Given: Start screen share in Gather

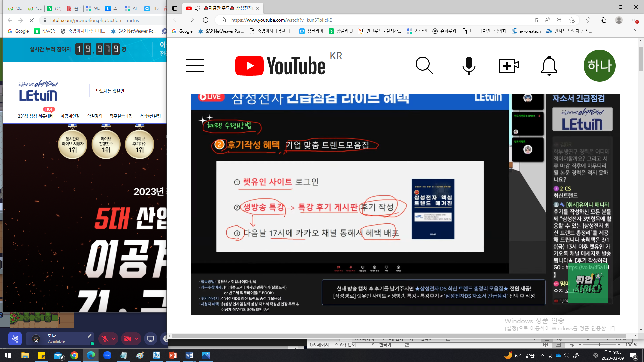Looking at the screenshot, I should (x=151, y=339).
